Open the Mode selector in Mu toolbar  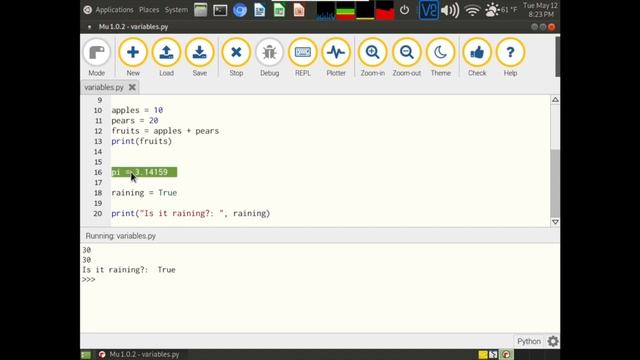point(96,57)
